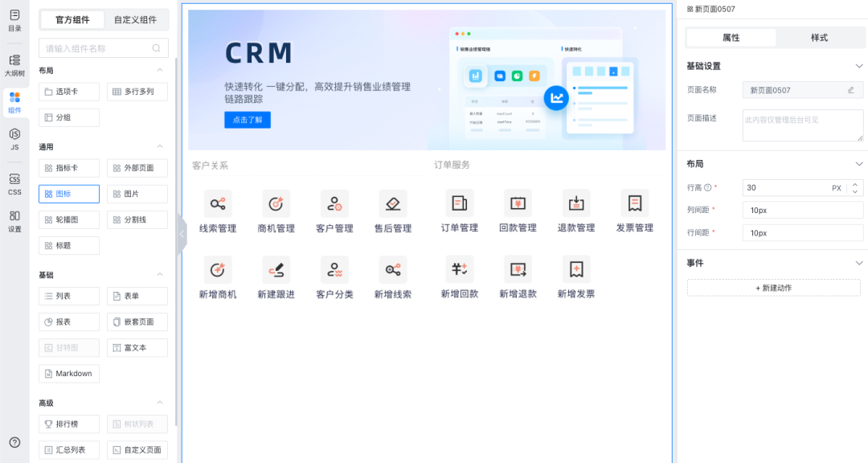868x463 pixels.
Task: Collapse the 基础设置 section
Action: click(858, 66)
